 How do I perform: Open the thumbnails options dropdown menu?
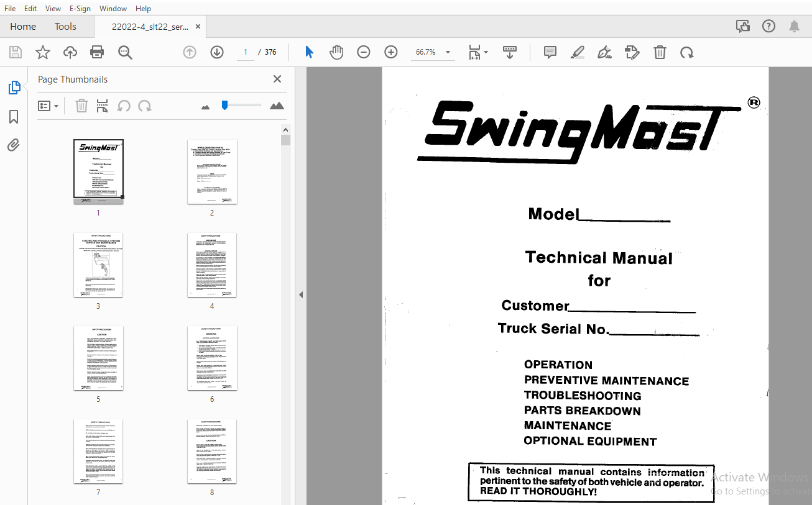click(48, 106)
